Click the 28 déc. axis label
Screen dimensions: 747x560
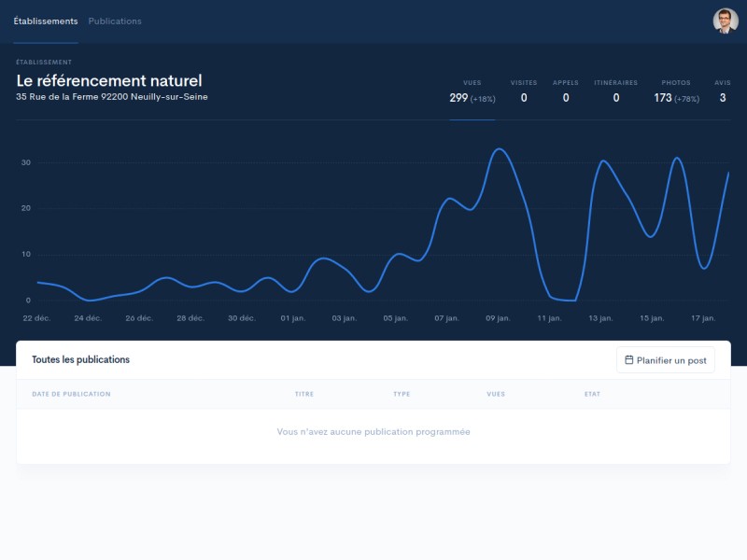pos(190,318)
